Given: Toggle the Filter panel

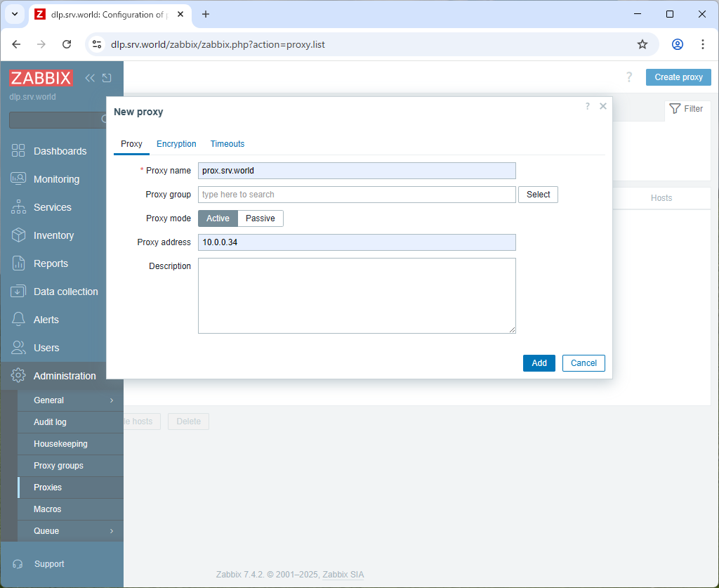Looking at the screenshot, I should [686, 109].
